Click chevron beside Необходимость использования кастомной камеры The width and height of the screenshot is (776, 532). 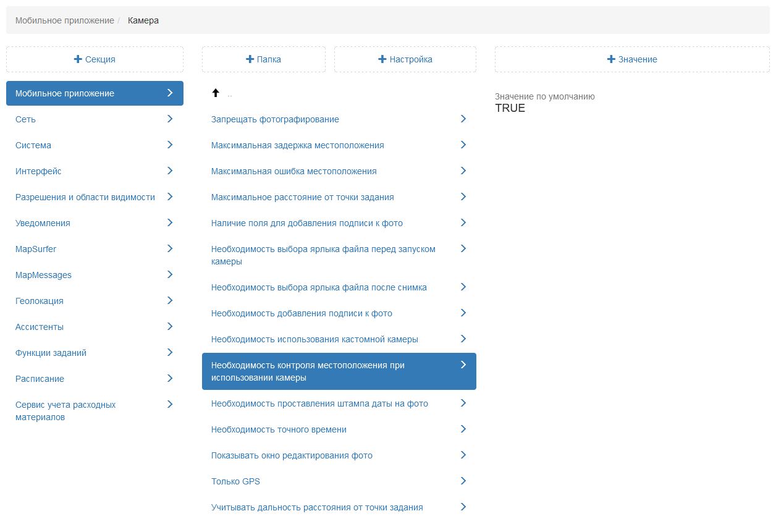point(463,339)
